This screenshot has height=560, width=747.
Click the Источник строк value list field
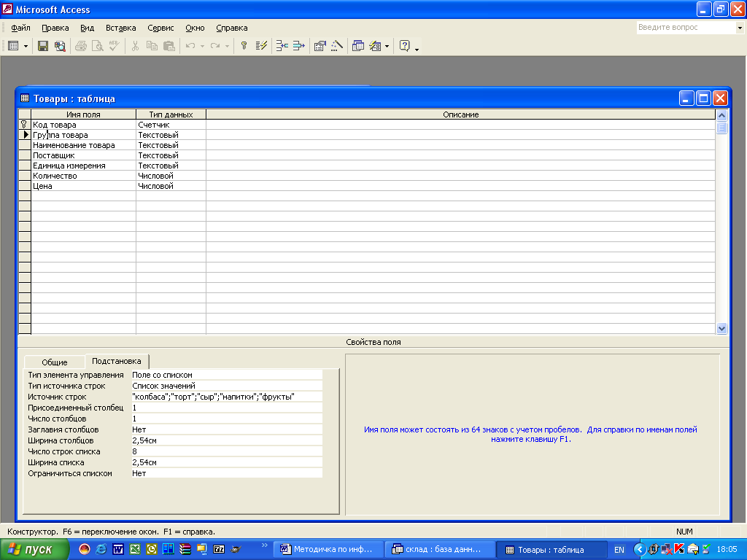tap(227, 397)
